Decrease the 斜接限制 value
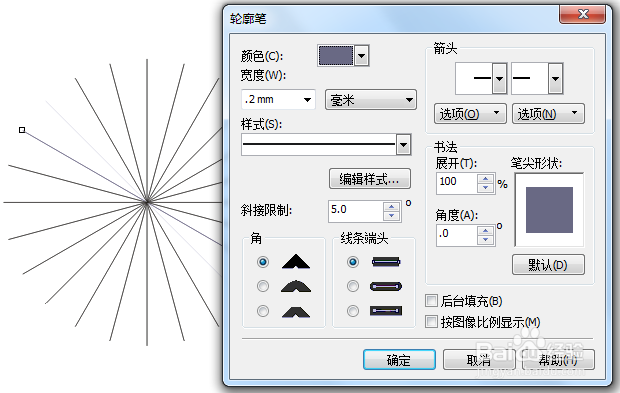The width and height of the screenshot is (620, 393). pos(391,216)
